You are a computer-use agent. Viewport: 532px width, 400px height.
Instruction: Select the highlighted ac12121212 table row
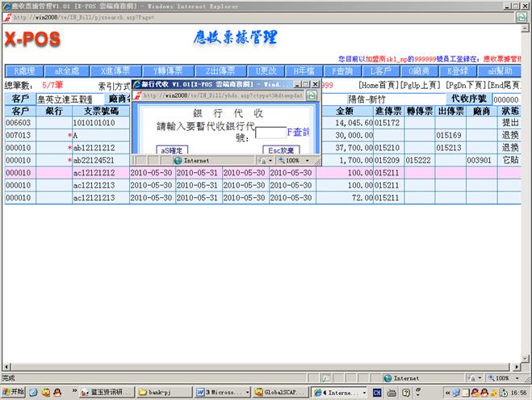point(84,173)
